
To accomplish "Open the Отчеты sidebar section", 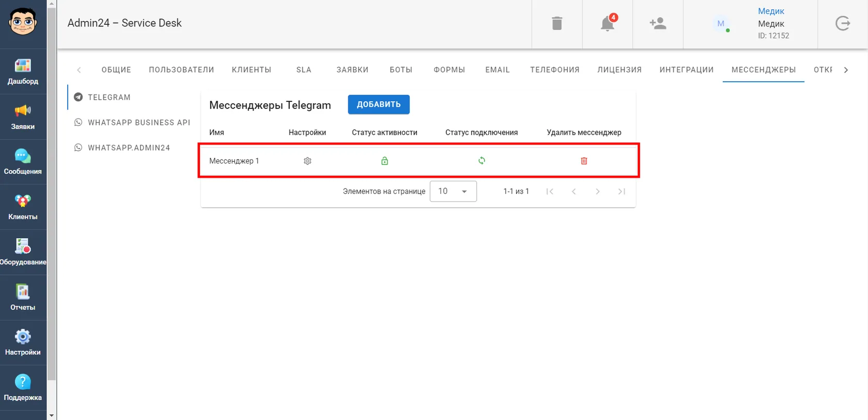I will (23, 298).
